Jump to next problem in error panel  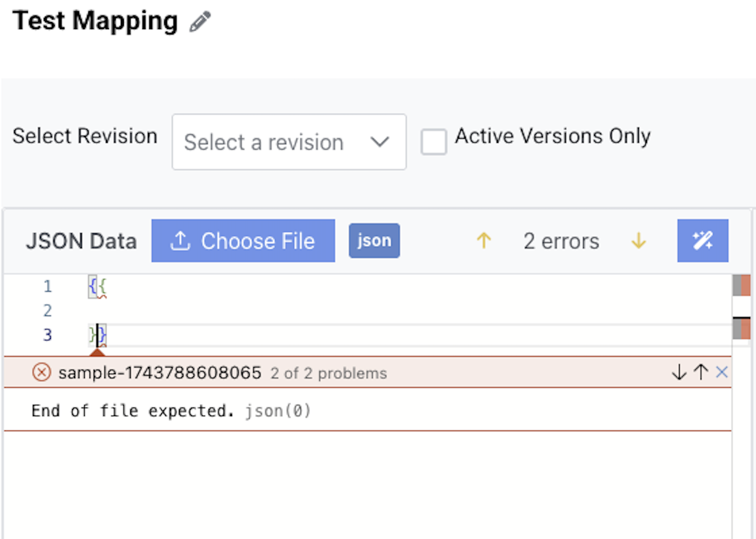679,372
